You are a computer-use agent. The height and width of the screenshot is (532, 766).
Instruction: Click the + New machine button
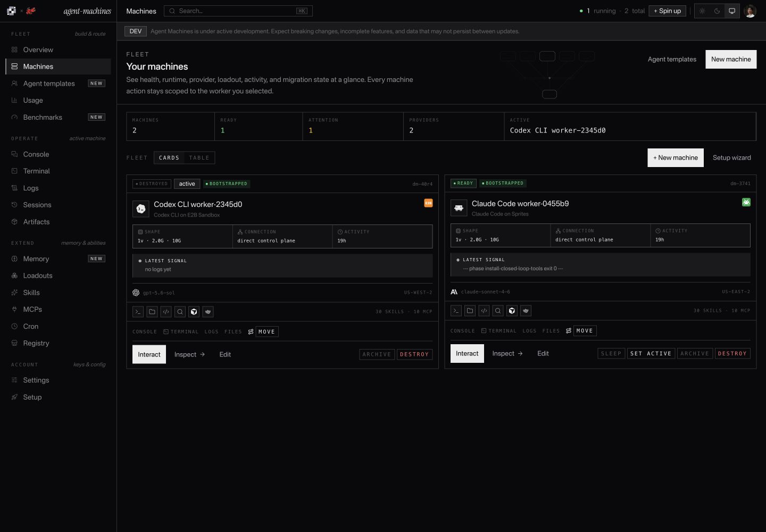(x=676, y=157)
